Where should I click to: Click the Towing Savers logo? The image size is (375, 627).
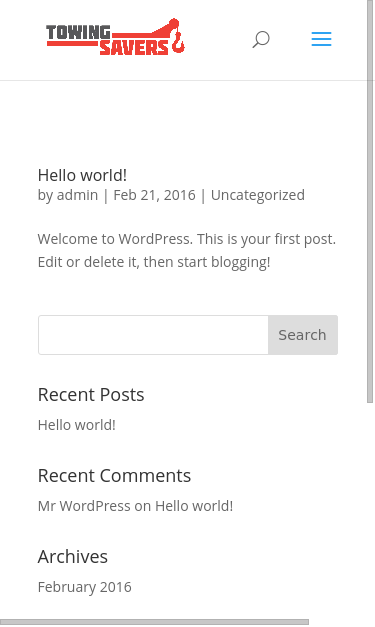click(116, 37)
